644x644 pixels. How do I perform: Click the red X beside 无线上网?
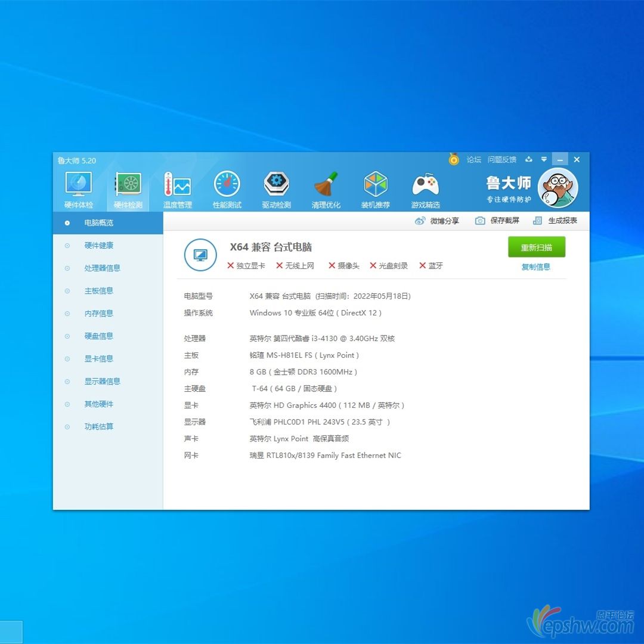pyautogui.click(x=279, y=266)
